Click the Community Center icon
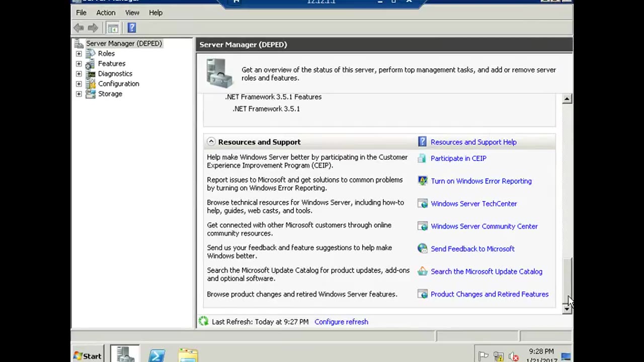The width and height of the screenshot is (644, 362). pos(423,226)
